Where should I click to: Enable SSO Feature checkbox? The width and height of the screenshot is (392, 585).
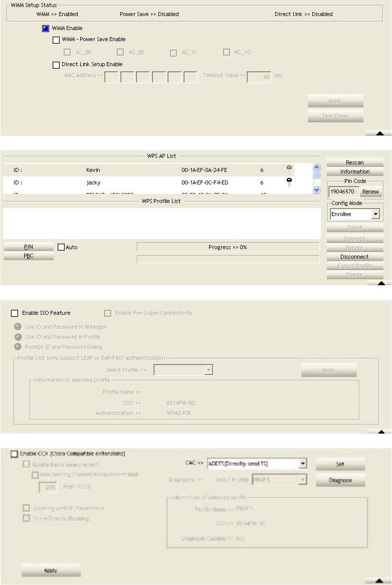(x=15, y=313)
